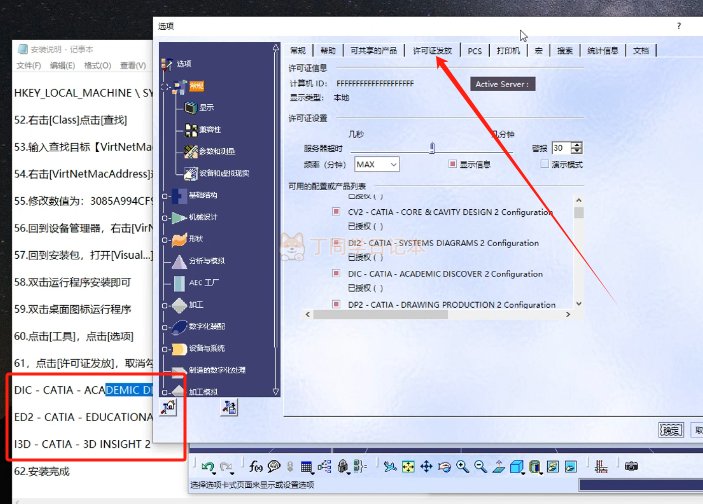703x504 pixels.
Task: Switch to the 打印机 tab
Action: tap(508, 51)
